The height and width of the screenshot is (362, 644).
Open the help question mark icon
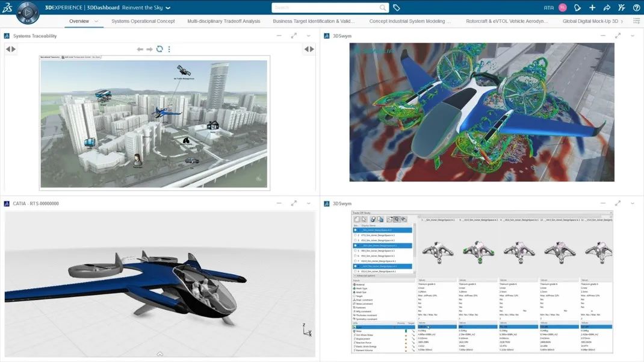[636, 8]
